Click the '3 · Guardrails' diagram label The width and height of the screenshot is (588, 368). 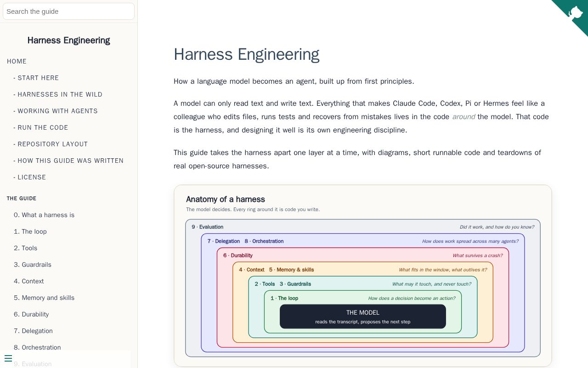point(295,284)
